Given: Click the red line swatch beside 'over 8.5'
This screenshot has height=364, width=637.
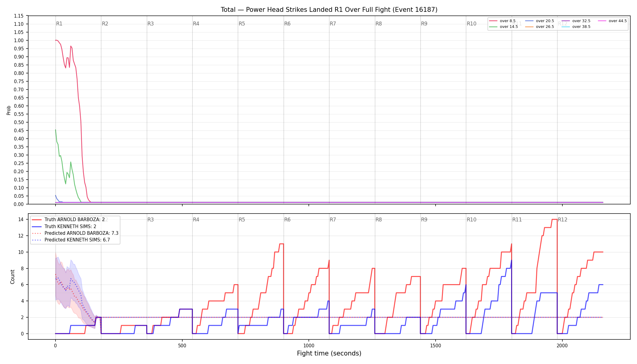Looking at the screenshot, I should click(493, 21).
